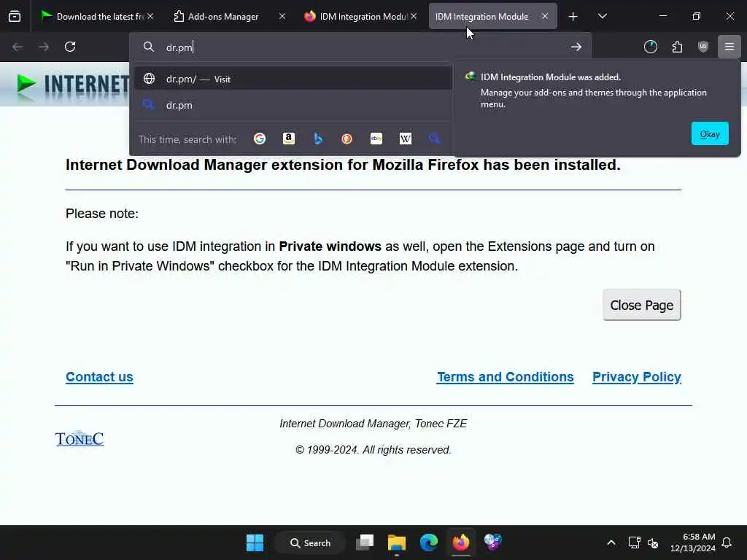Open the clock showing 6:58 AM
Image resolution: width=747 pixels, height=560 pixels.
click(693, 542)
